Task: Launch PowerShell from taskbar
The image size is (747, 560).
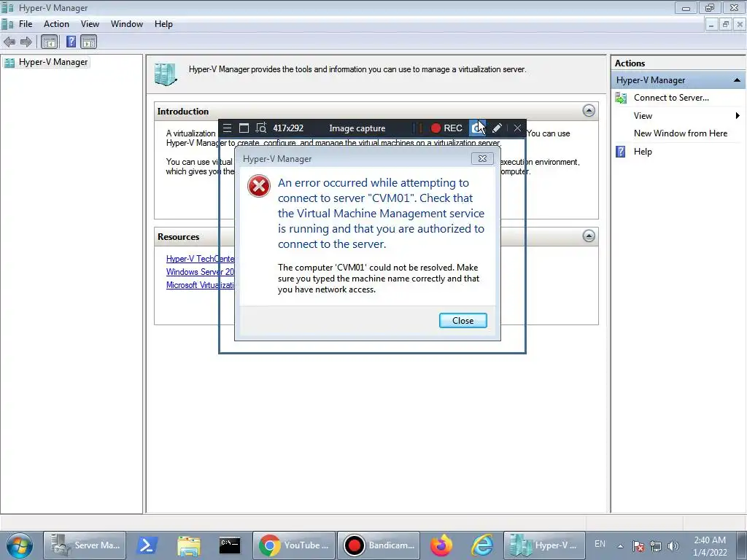Action: click(x=147, y=545)
